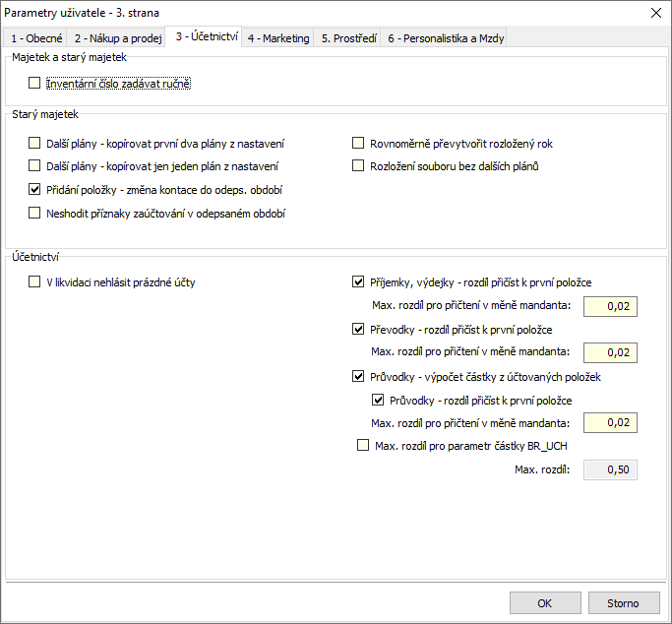The width and height of the screenshot is (672, 624).
Task: Open the 6 - Personalistika a Mzdy tab
Action: tap(446, 38)
